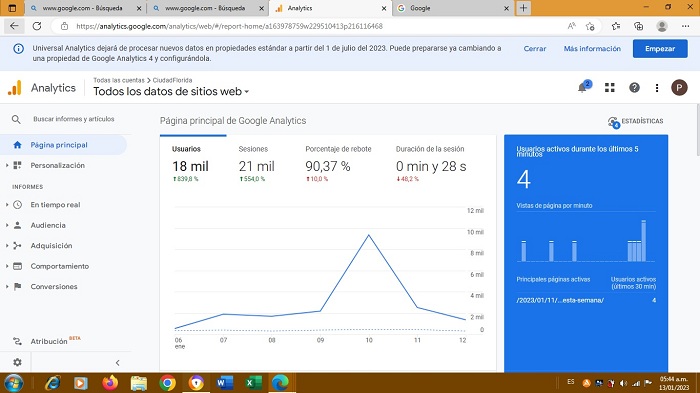Open the Google apps grid icon
The width and height of the screenshot is (700, 393).
pyautogui.click(x=610, y=88)
